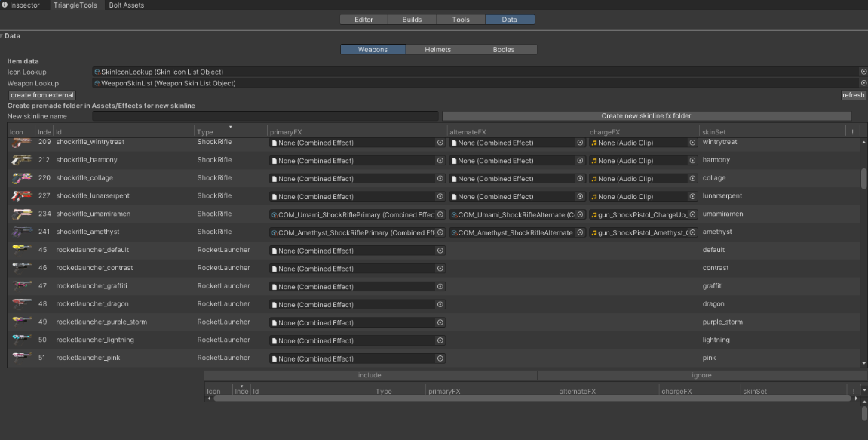Select the Builds tab
Viewport: 868px width, 440px height.
(x=412, y=19)
